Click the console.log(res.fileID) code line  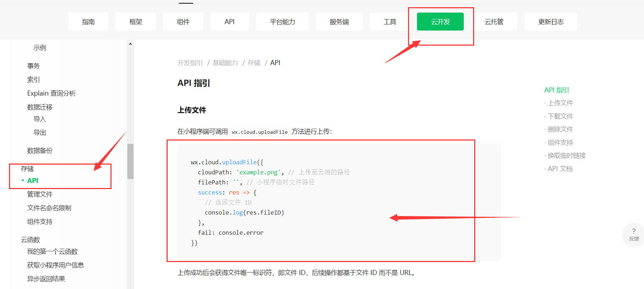click(x=244, y=212)
